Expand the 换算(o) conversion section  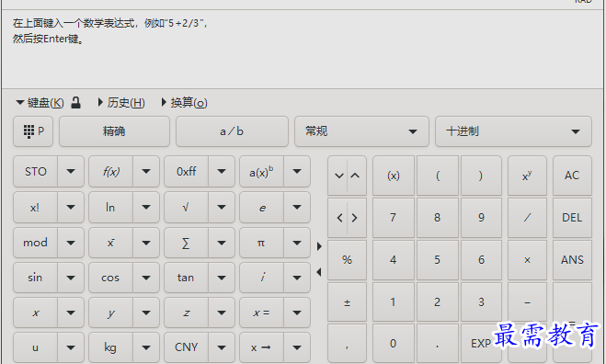pos(184,103)
